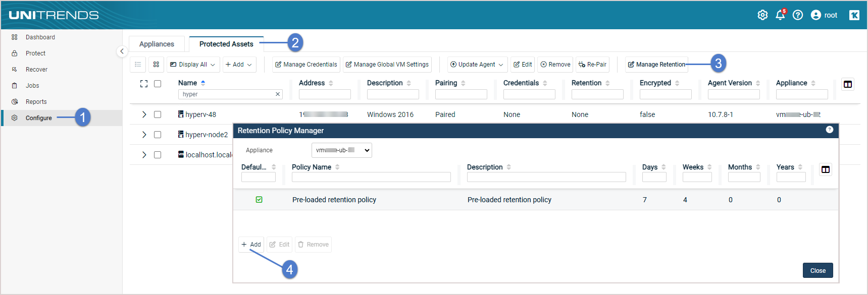Screen dimensions: 868x295
Task: Focus the policy Description filter field
Action: click(x=546, y=177)
